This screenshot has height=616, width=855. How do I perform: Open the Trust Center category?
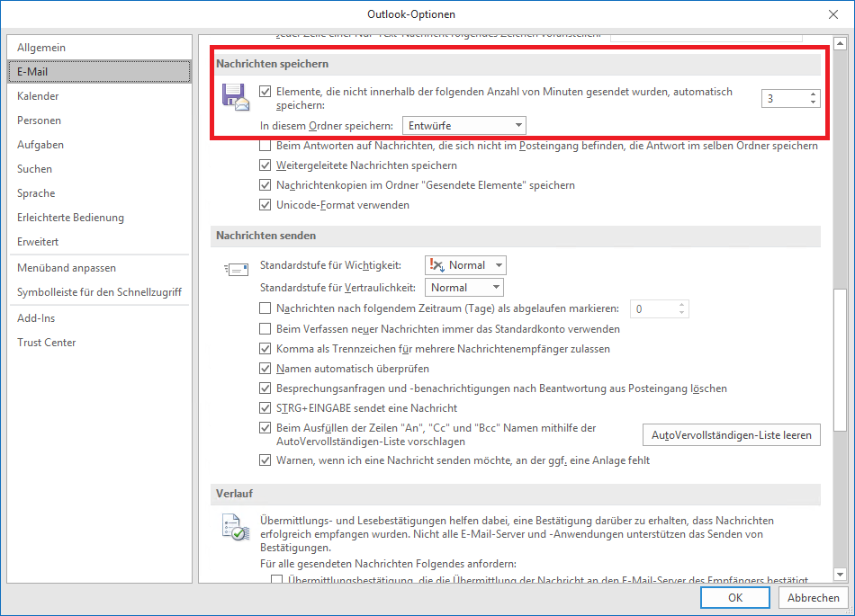(x=46, y=343)
